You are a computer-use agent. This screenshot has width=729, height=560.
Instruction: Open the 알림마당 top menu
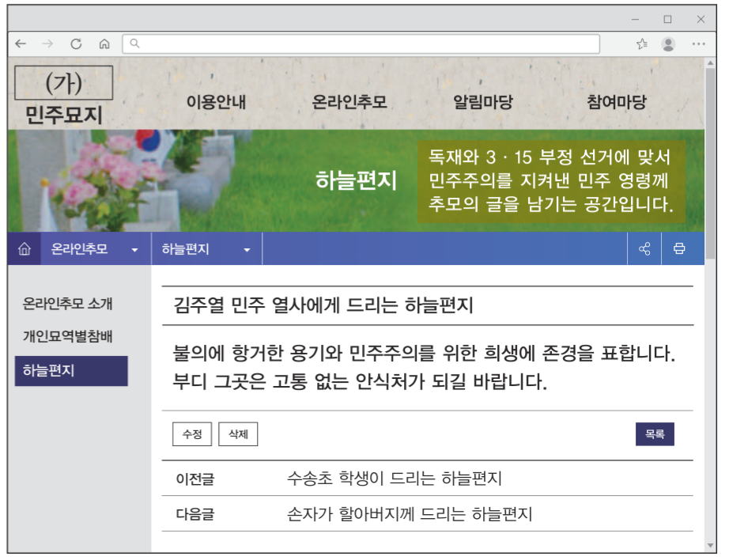tap(483, 102)
